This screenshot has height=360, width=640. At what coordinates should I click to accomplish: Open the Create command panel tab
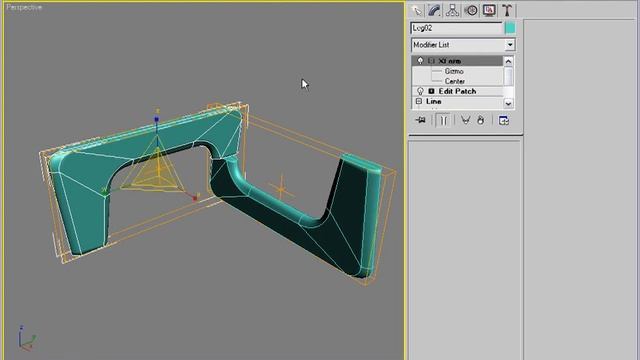pyautogui.click(x=417, y=10)
